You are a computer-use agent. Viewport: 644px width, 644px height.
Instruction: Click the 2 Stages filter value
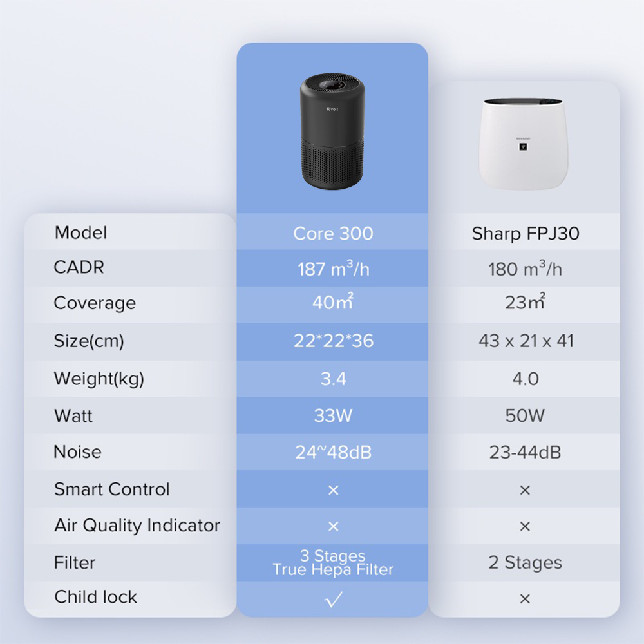click(x=526, y=563)
